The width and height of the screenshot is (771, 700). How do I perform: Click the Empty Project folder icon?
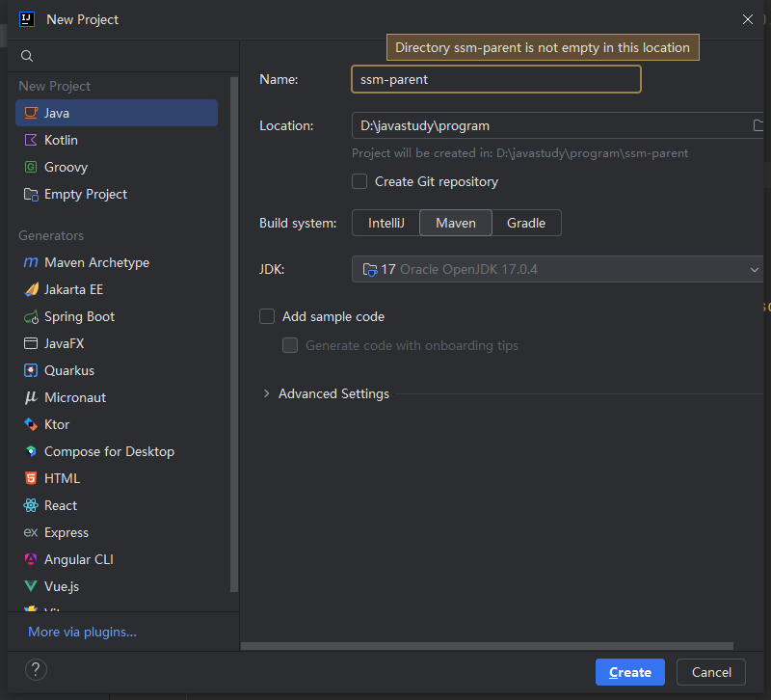31,195
